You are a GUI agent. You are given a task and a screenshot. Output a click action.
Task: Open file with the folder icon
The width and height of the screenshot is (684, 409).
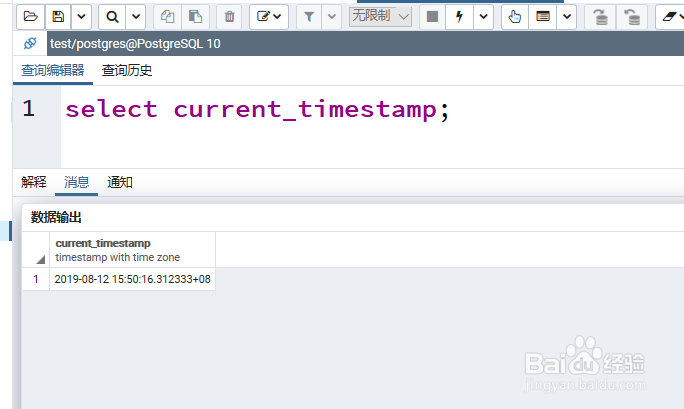31,17
